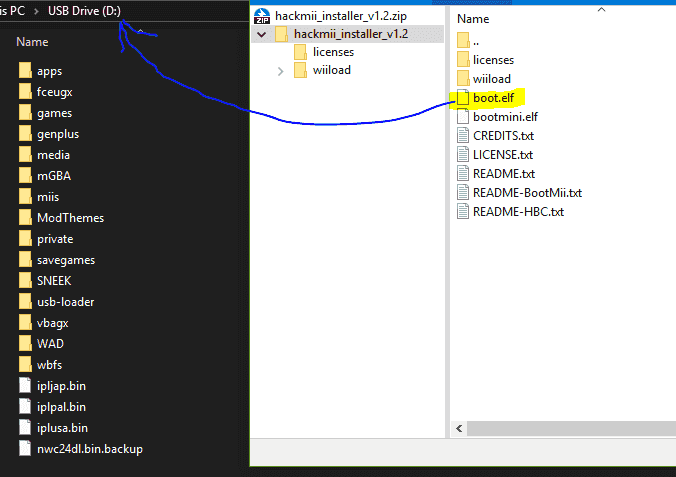
Task: Collapse the hackmii_installer_v1.2 tree node
Action: tap(261, 34)
